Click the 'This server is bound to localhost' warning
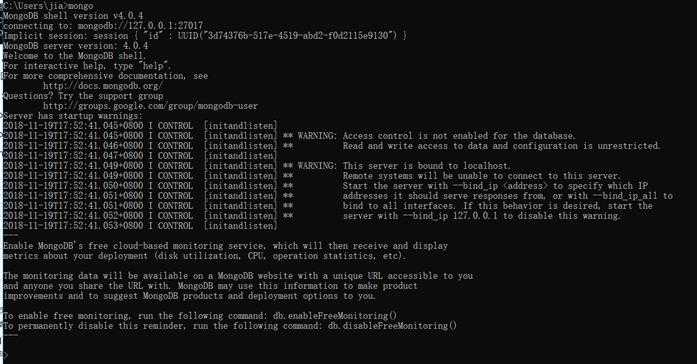 tap(427, 166)
